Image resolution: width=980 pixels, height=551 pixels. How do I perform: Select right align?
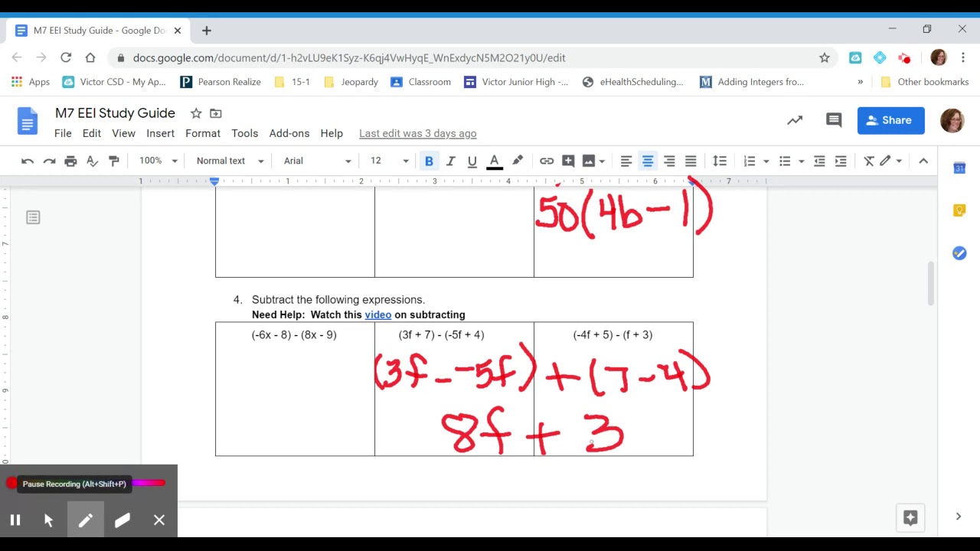pyautogui.click(x=669, y=161)
